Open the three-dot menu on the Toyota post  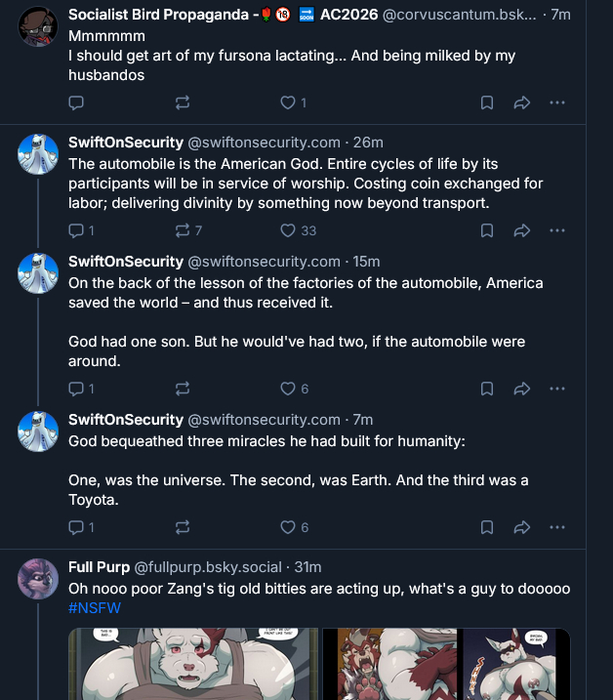(x=557, y=527)
